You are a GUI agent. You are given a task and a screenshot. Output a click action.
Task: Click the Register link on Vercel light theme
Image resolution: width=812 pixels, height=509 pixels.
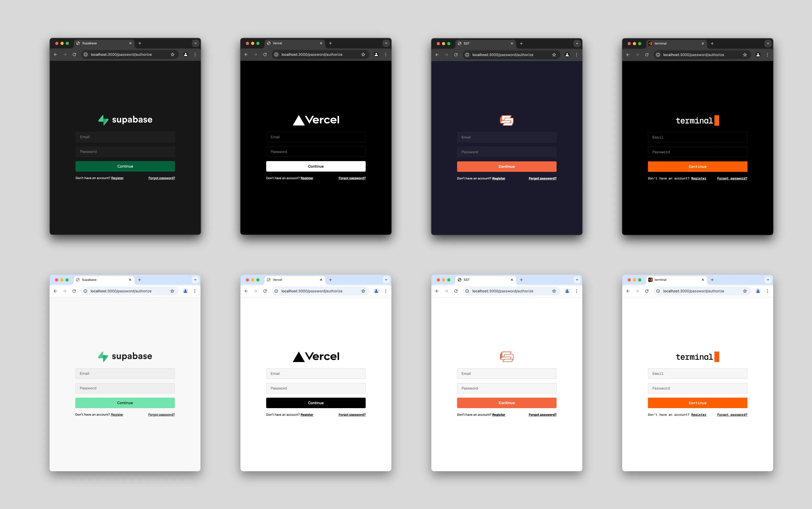[x=306, y=415]
